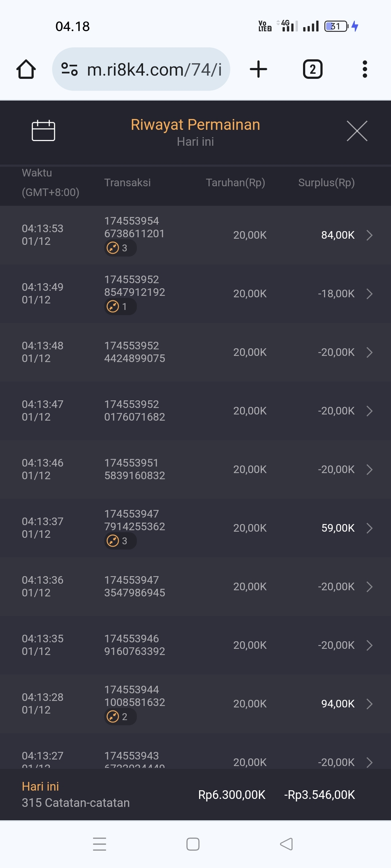Tap the free-spin badge with 2 at 04:13:28
Image resolution: width=391 pixels, height=868 pixels.
click(x=120, y=717)
